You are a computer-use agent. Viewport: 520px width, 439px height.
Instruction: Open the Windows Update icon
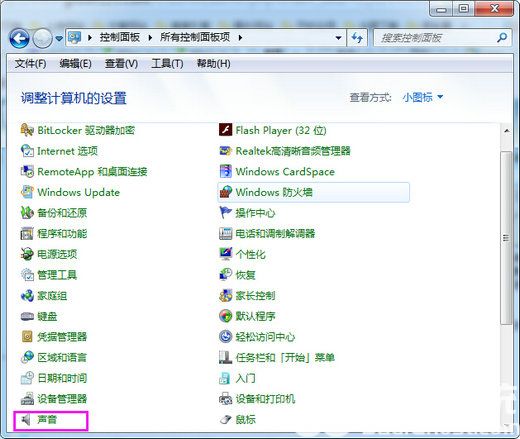27,192
